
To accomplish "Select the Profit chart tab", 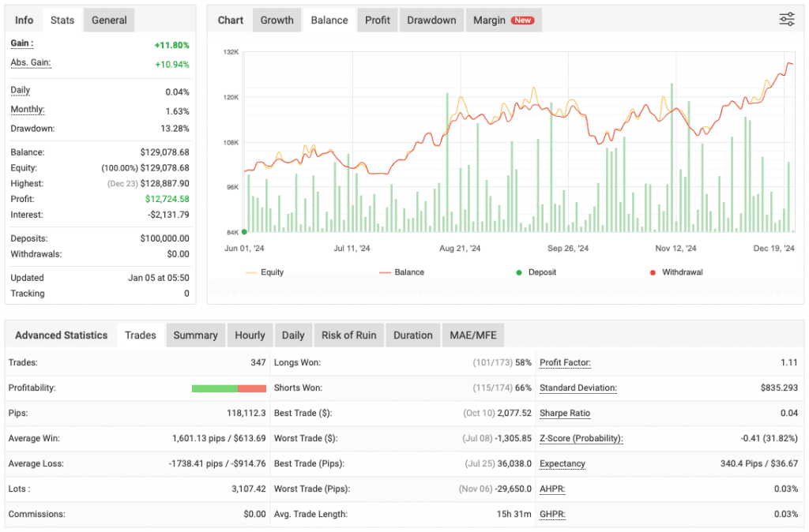I will click(377, 20).
